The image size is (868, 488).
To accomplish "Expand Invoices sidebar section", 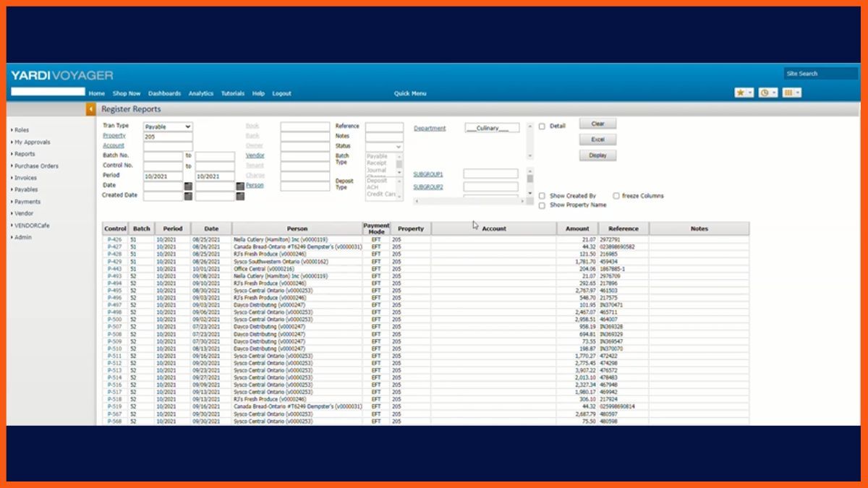I will tap(25, 178).
